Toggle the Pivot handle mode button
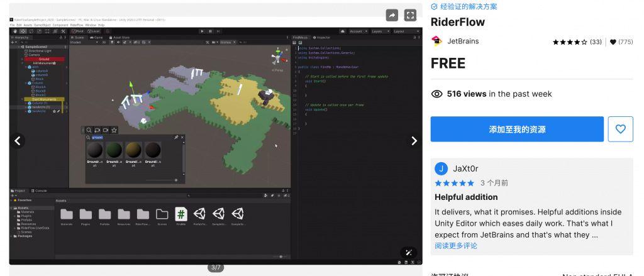This screenshot has width=644, height=276. click(77, 31)
